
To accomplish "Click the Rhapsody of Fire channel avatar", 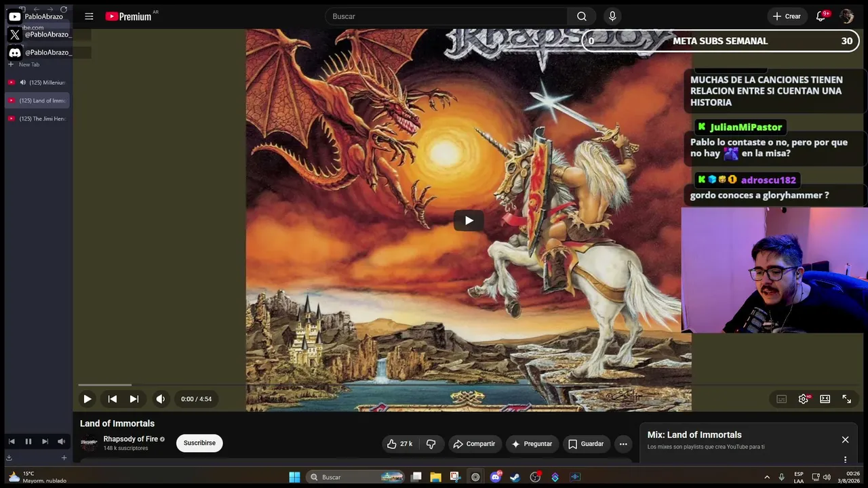I will coord(89,443).
